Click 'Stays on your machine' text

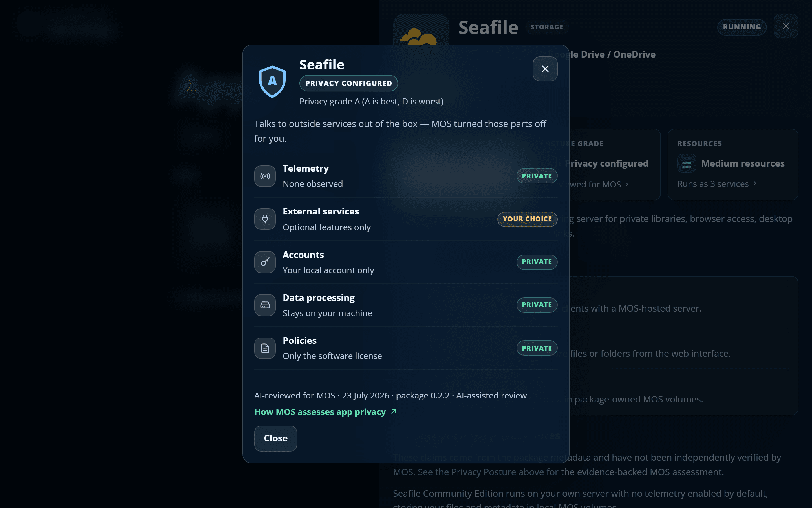[x=327, y=313]
